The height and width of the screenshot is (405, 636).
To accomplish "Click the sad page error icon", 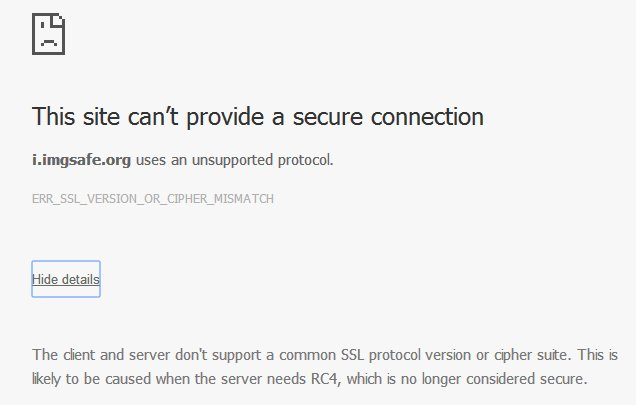I will tap(51, 33).
